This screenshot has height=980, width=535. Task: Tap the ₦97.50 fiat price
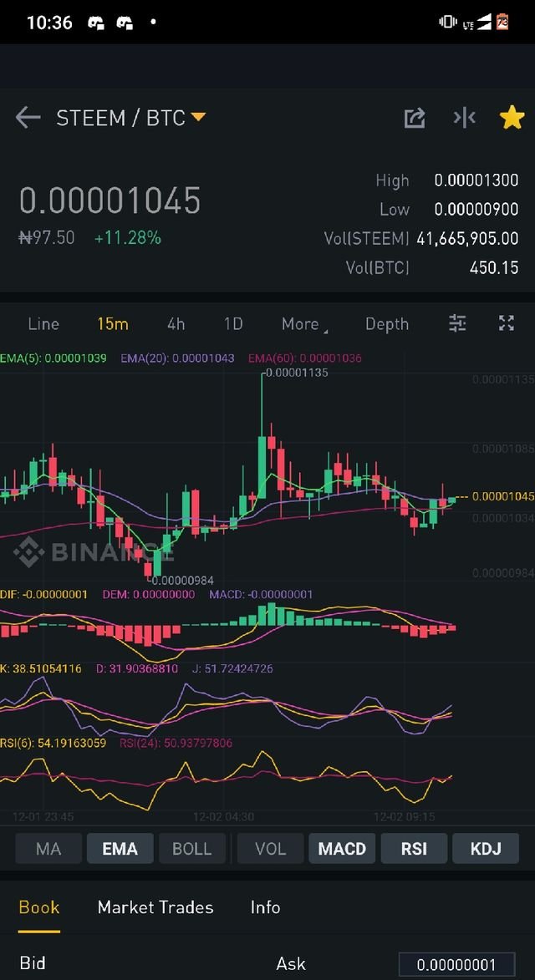tap(47, 238)
